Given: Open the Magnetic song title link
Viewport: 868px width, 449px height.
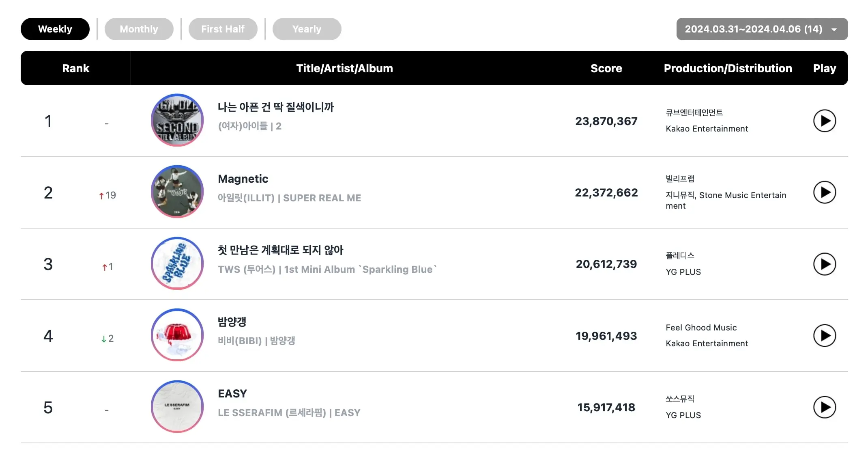Looking at the screenshot, I should click(243, 179).
